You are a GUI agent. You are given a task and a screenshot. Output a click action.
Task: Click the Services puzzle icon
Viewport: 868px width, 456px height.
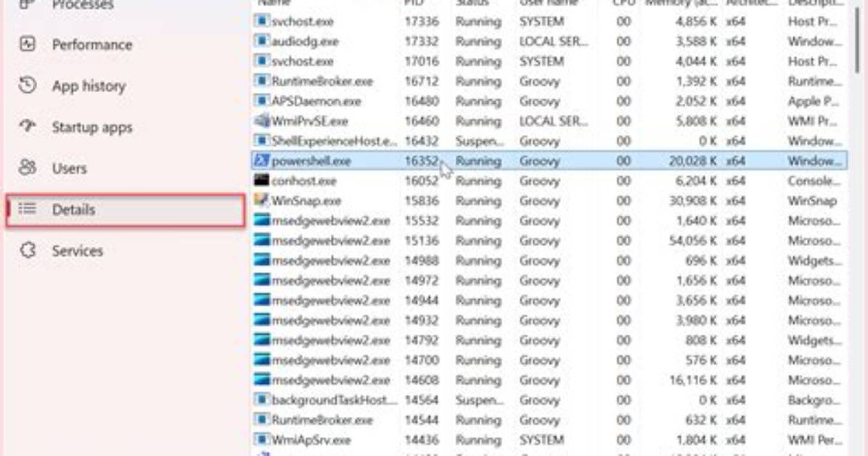pyautogui.click(x=27, y=250)
